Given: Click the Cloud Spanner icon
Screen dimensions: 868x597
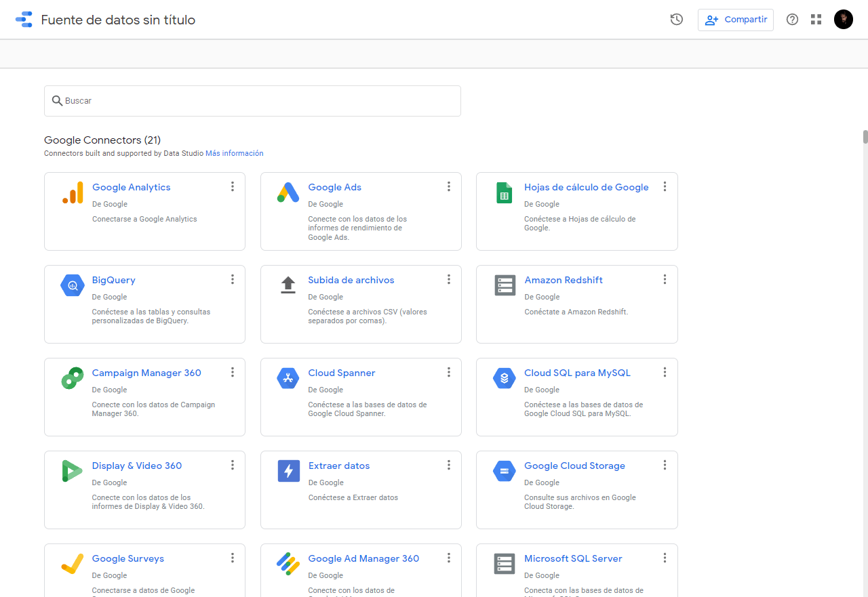Looking at the screenshot, I should click(x=288, y=378).
